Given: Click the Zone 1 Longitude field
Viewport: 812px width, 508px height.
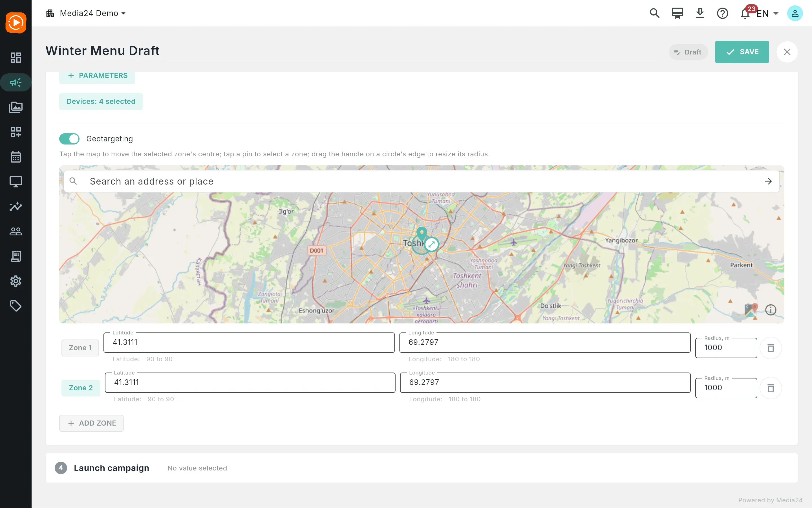Looking at the screenshot, I should [x=545, y=343].
